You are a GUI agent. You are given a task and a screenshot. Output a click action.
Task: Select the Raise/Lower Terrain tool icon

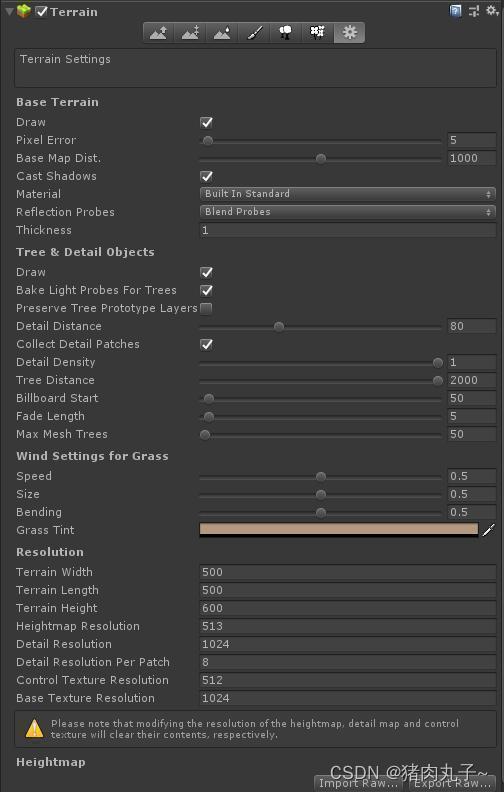[159, 33]
